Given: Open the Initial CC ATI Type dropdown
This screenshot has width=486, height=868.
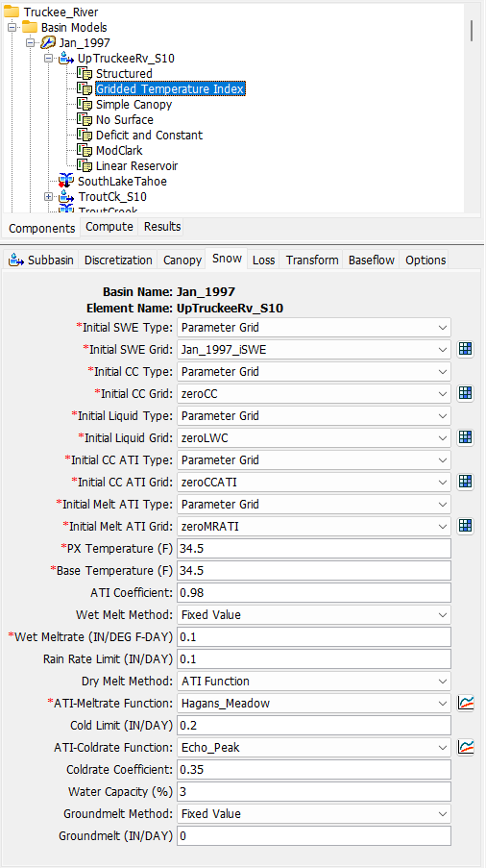Looking at the screenshot, I should (x=314, y=460).
